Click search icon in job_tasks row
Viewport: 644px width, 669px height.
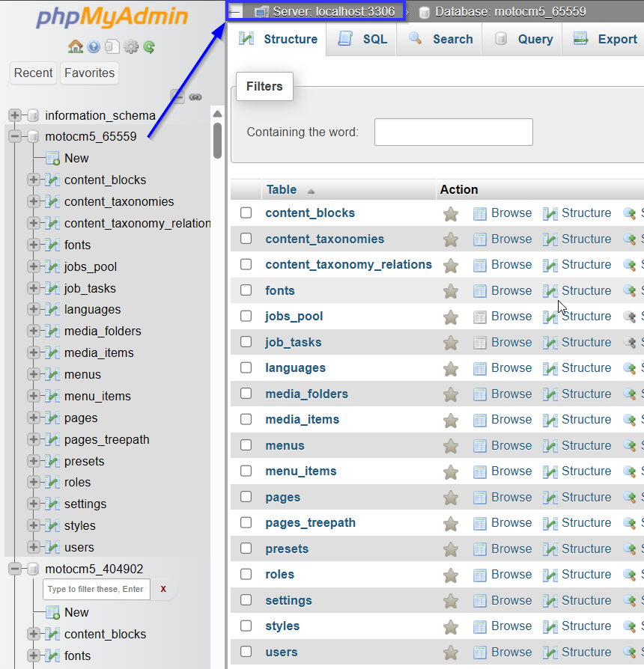[630, 342]
